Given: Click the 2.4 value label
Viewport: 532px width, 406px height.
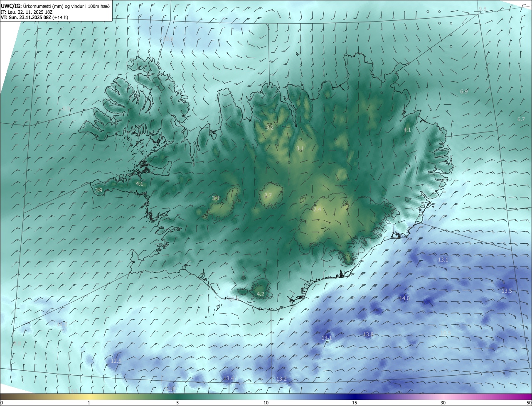Looking at the screenshot, I should click(x=317, y=210).
